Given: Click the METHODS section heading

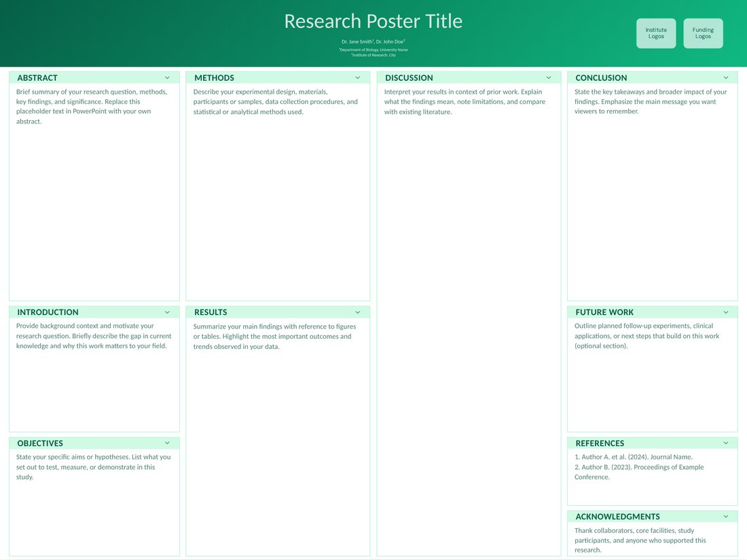Looking at the screenshot, I should click(214, 77).
